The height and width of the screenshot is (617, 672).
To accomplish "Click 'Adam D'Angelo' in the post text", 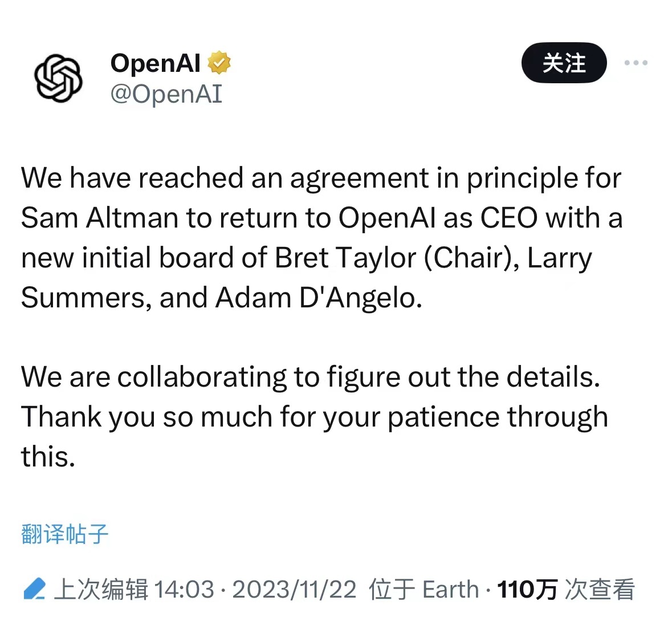I will [319, 298].
